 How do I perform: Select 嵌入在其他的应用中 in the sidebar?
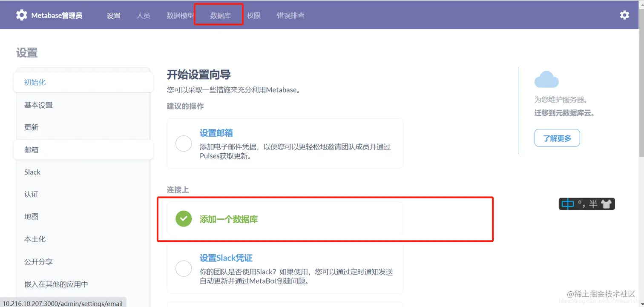click(x=83, y=284)
